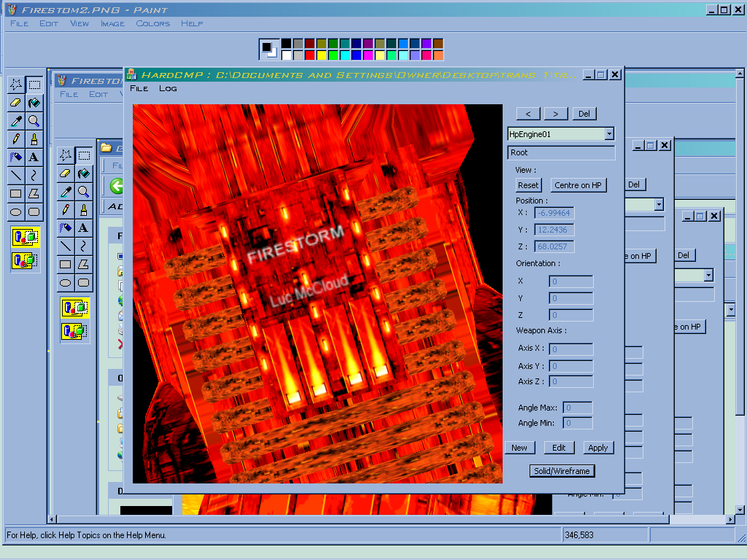The height and width of the screenshot is (560, 747).
Task: Pick the Eraser tool in leftmost toolbox
Action: click(15, 103)
